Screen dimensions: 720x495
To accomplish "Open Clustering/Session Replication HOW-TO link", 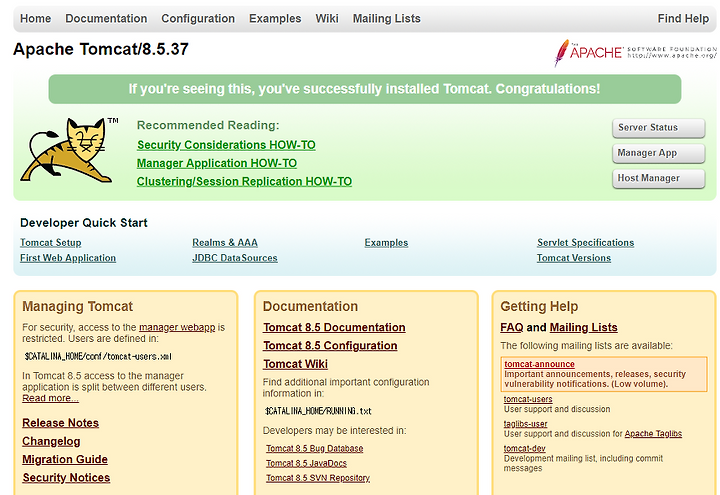I will pyautogui.click(x=244, y=182).
